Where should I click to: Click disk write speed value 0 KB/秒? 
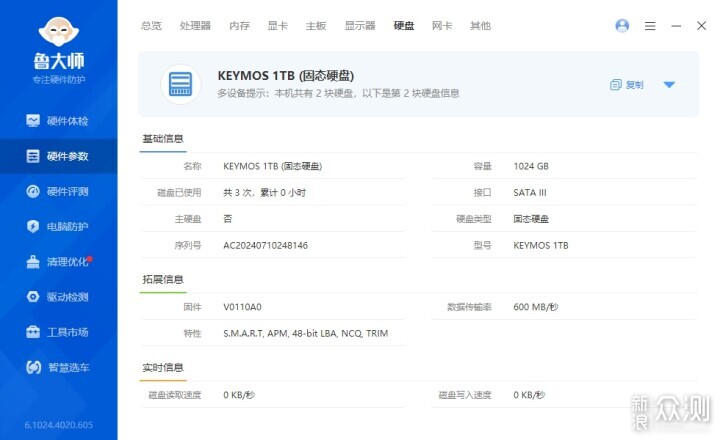click(529, 395)
